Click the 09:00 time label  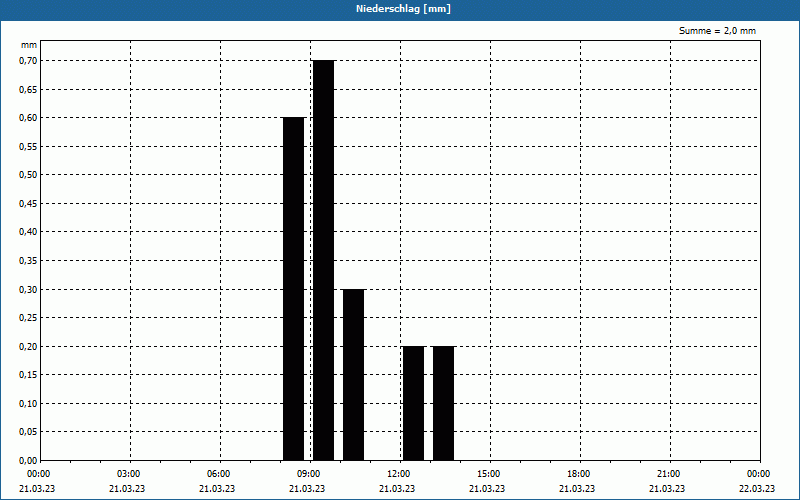click(x=309, y=474)
